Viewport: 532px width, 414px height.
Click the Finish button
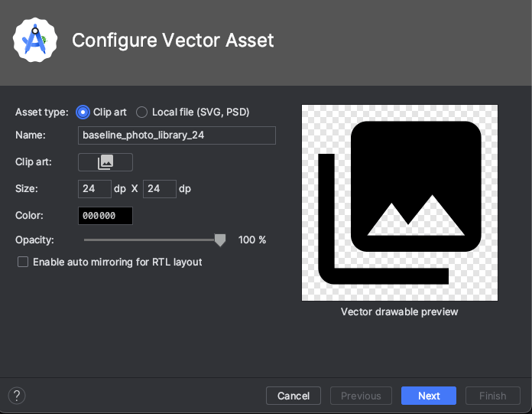493,396
